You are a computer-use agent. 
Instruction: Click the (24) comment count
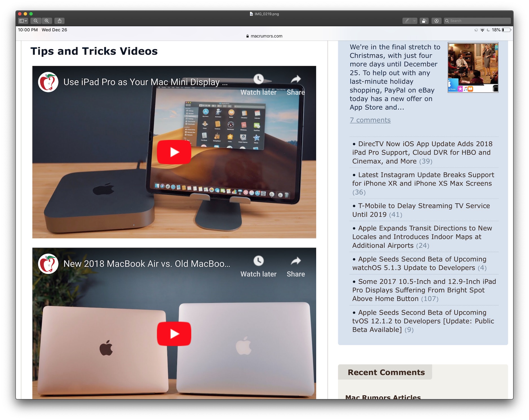pyautogui.click(x=422, y=246)
